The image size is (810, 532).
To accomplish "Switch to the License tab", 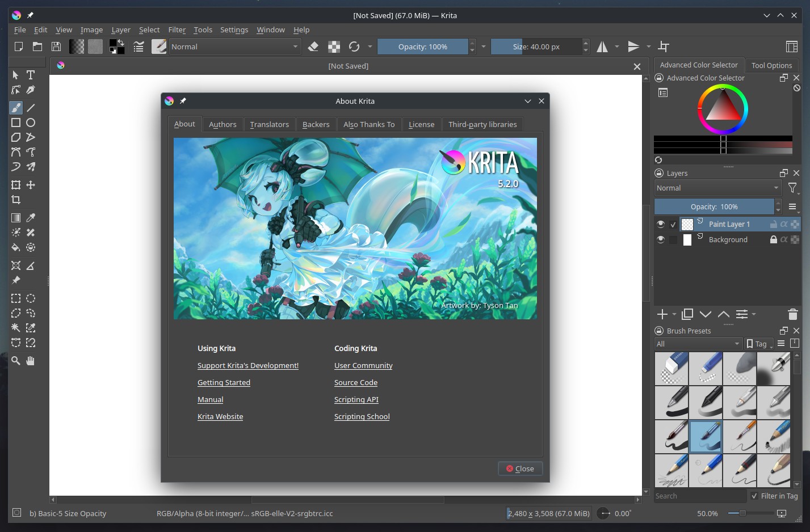I will pos(421,124).
